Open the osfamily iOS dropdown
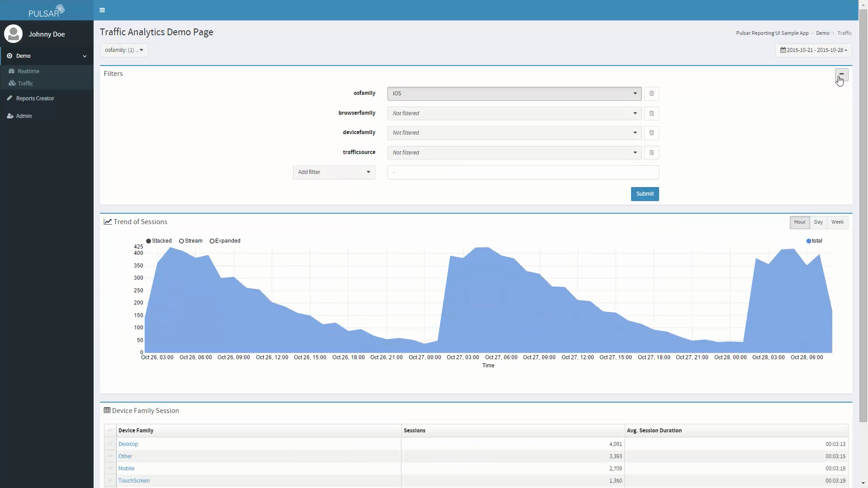The image size is (868, 488). (514, 94)
